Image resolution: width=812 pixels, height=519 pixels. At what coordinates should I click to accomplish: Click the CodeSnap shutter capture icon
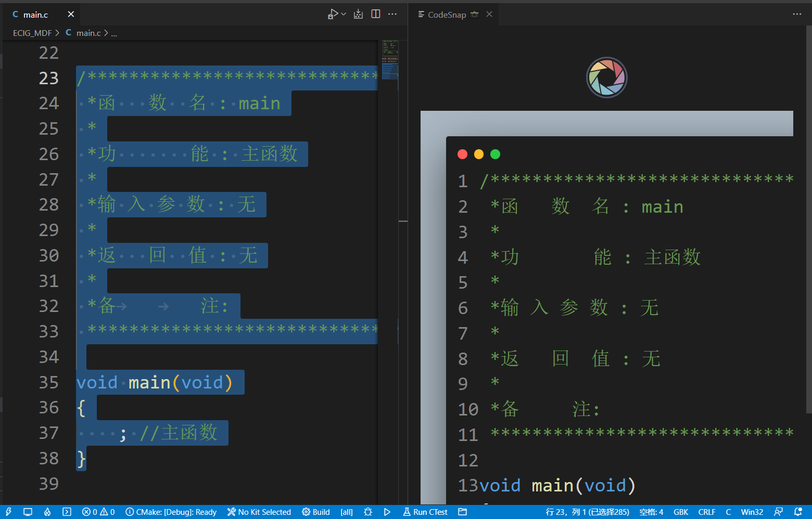point(607,77)
